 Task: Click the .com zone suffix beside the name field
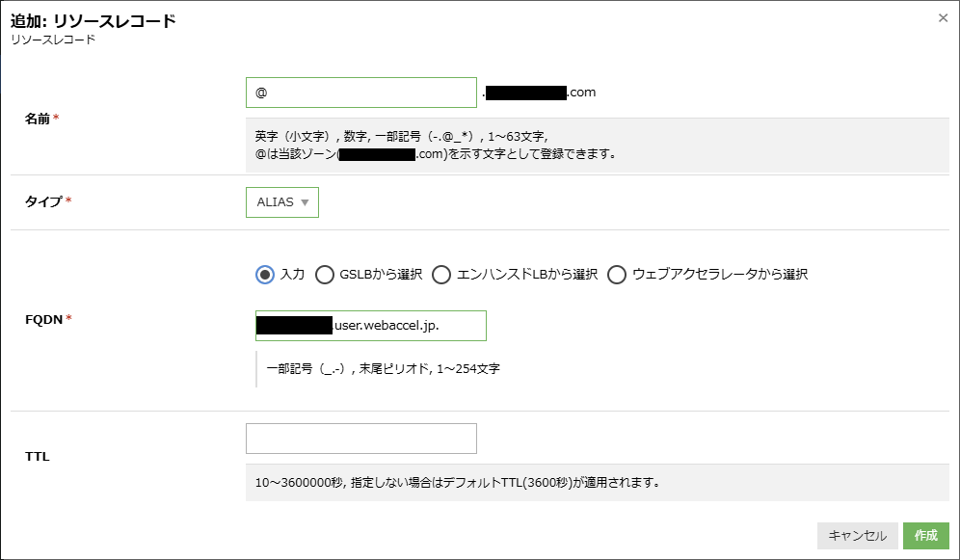click(x=581, y=93)
